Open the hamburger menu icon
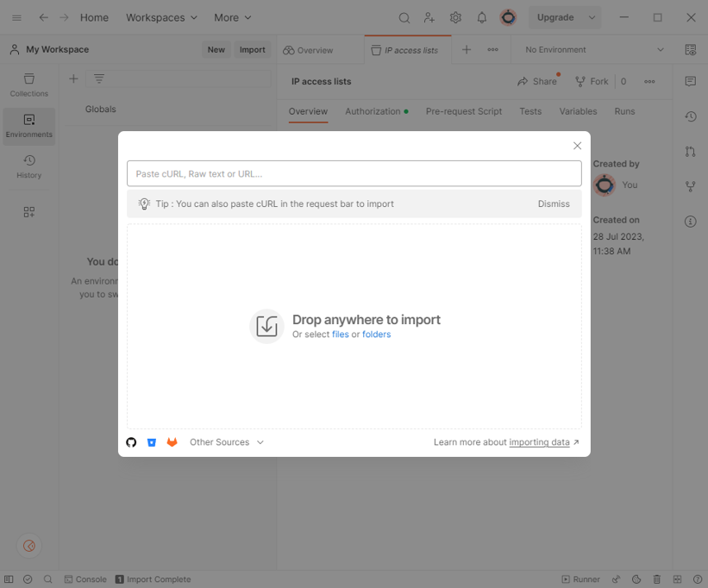The image size is (708, 588). click(16, 17)
